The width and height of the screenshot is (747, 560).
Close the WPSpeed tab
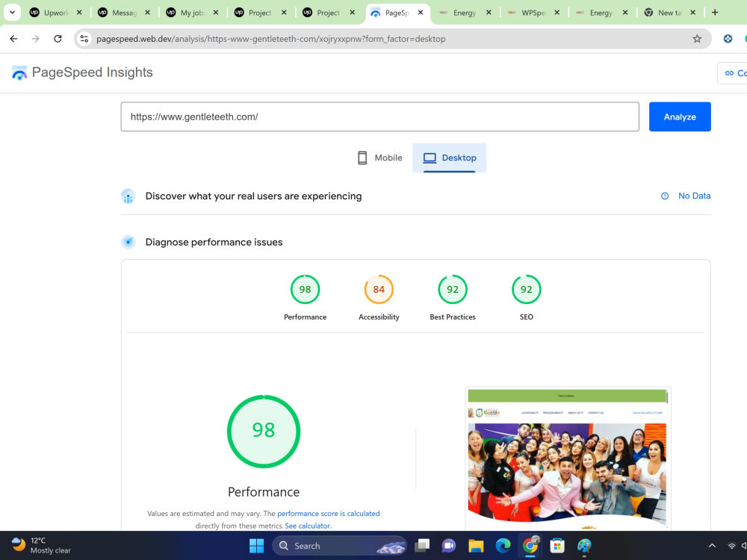click(557, 13)
